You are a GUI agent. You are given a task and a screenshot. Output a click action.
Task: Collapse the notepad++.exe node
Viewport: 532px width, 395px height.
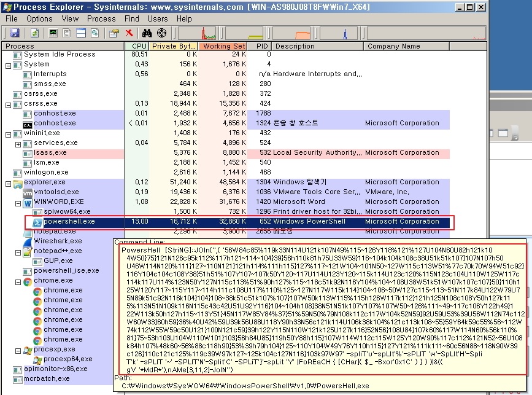pos(18,252)
